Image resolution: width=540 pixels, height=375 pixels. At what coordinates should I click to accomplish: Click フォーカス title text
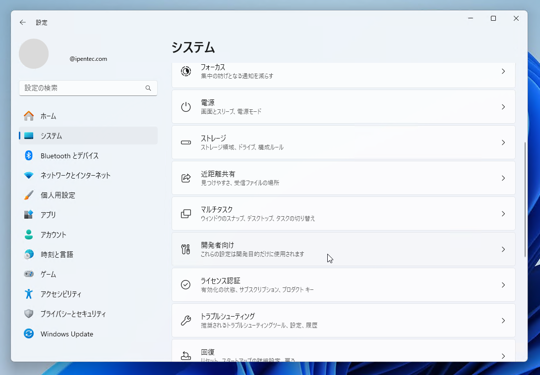pos(213,67)
